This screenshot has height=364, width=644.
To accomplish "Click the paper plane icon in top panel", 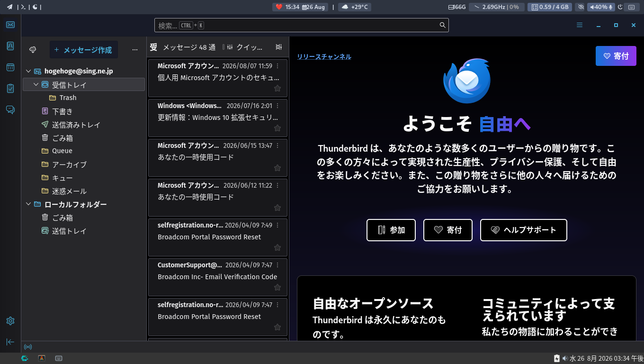I will (x=9, y=7).
